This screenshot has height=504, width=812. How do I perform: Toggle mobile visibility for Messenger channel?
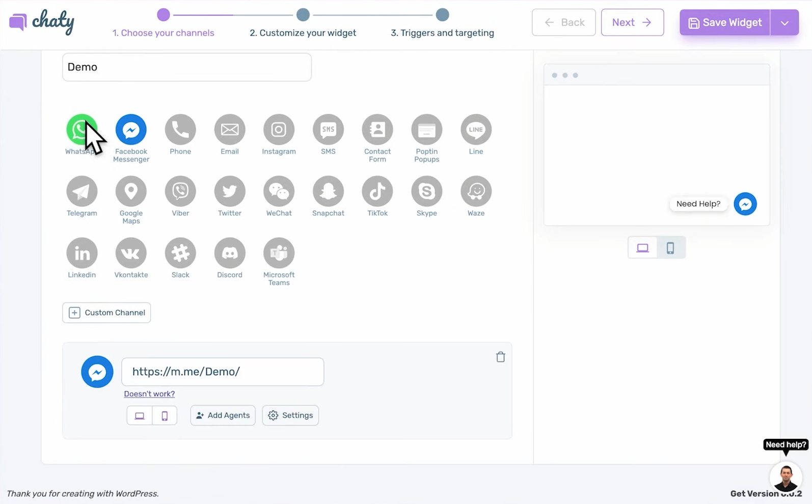(165, 416)
